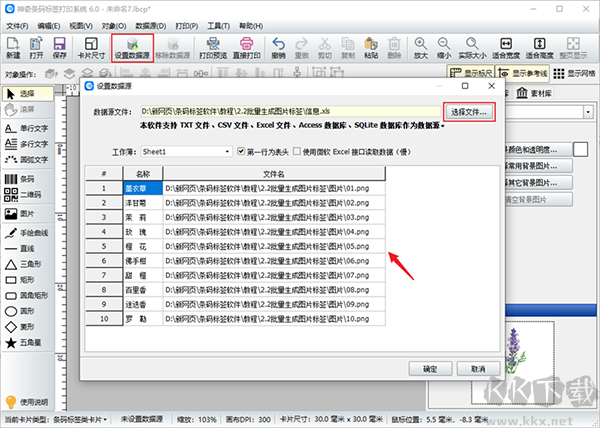
Task: Toggle the 显示网格 grid display button
Action: tap(574, 73)
